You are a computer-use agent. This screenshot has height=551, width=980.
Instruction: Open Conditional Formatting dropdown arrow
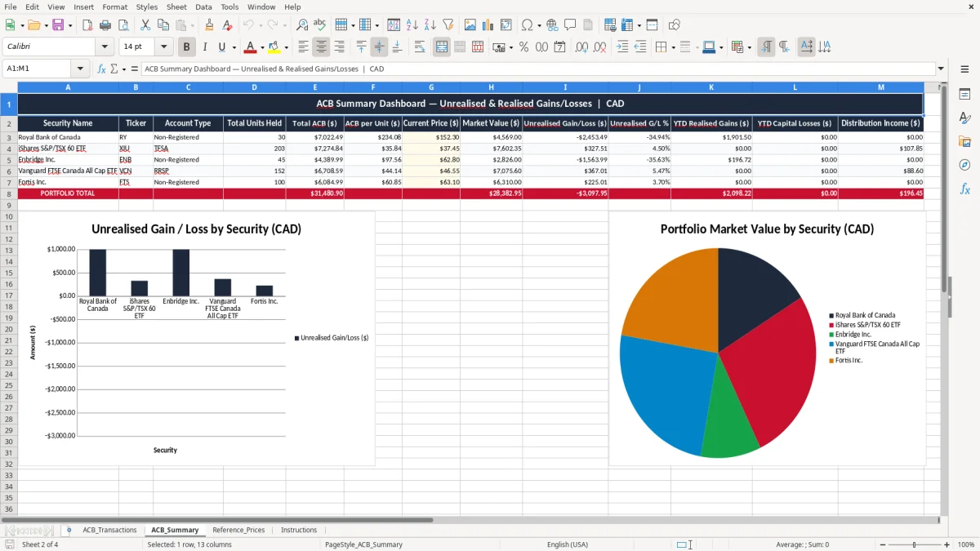(749, 47)
